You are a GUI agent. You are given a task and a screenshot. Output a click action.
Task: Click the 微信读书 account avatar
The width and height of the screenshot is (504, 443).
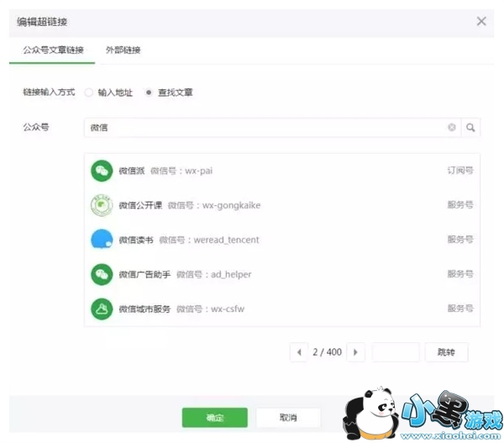[102, 240]
